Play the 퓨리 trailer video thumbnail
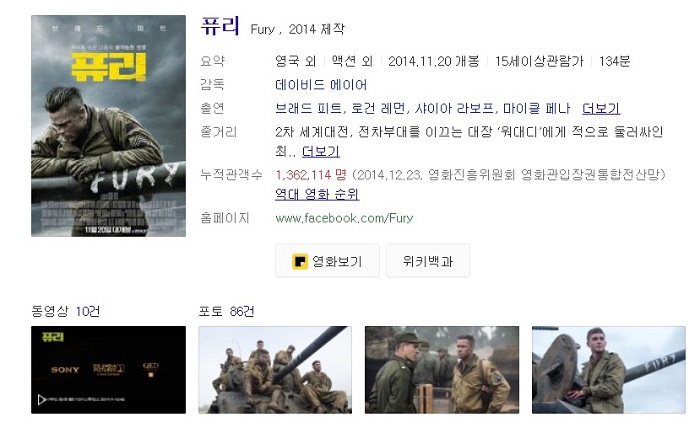 coord(108,370)
